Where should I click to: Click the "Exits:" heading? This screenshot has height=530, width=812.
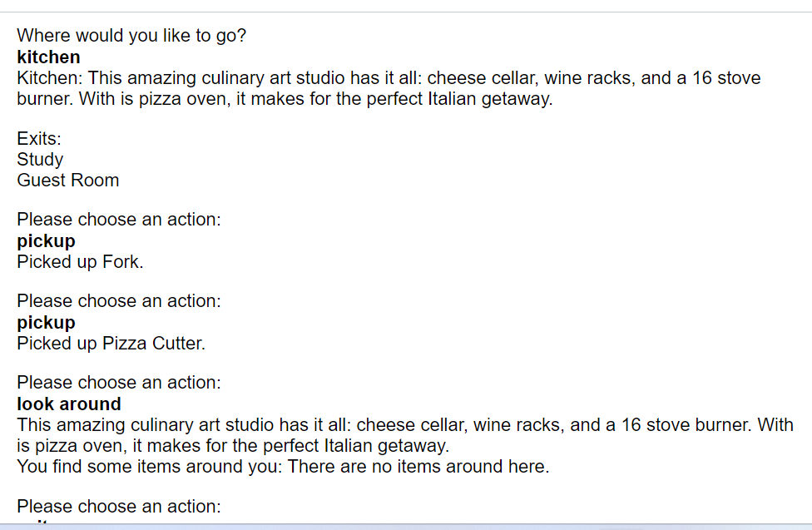(x=39, y=139)
